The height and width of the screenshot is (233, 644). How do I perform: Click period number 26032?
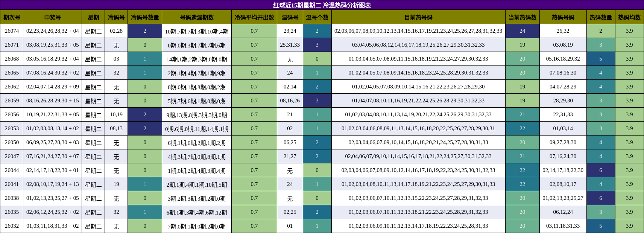(12, 226)
